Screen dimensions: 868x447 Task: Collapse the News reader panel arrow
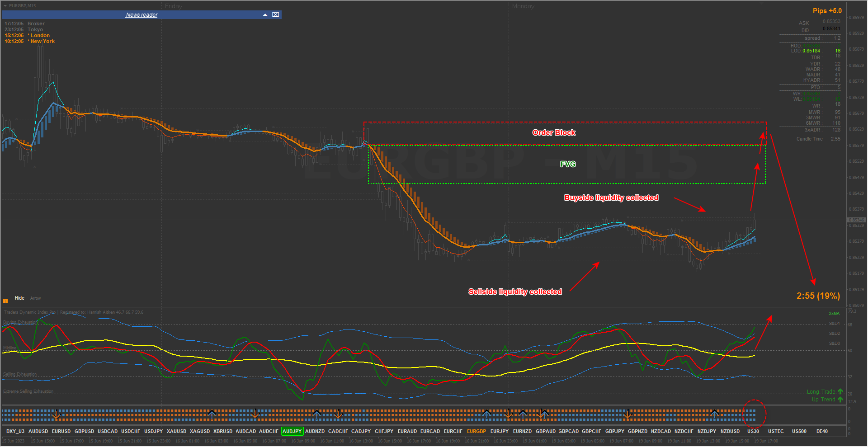(x=265, y=15)
